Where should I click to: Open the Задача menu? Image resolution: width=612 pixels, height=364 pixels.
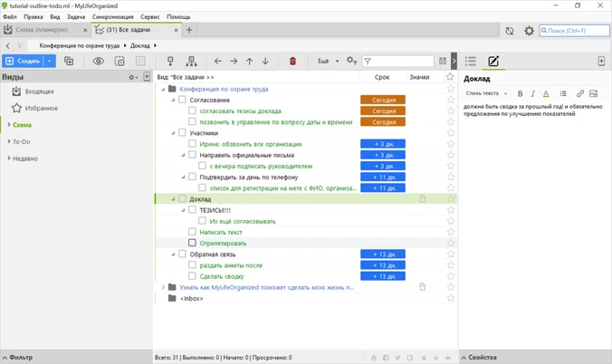[76, 17]
